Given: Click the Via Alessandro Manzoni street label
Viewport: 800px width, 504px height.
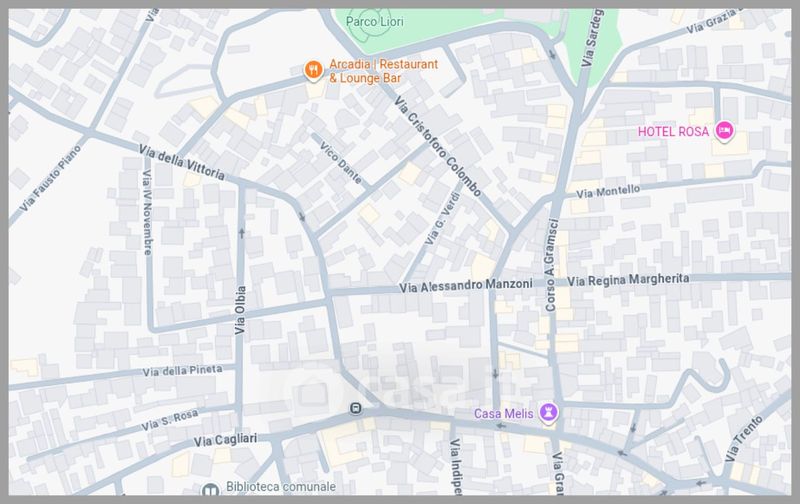Looking at the screenshot, I should 465,286.
